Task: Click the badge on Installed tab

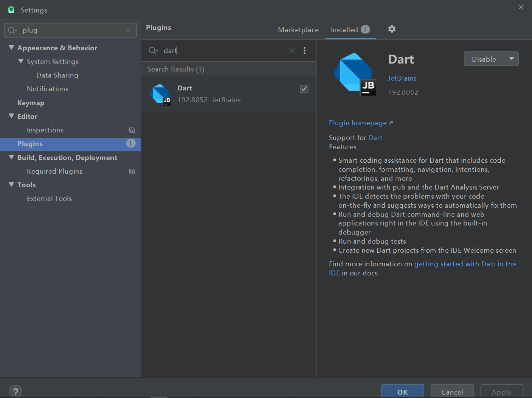Action: [x=365, y=30]
